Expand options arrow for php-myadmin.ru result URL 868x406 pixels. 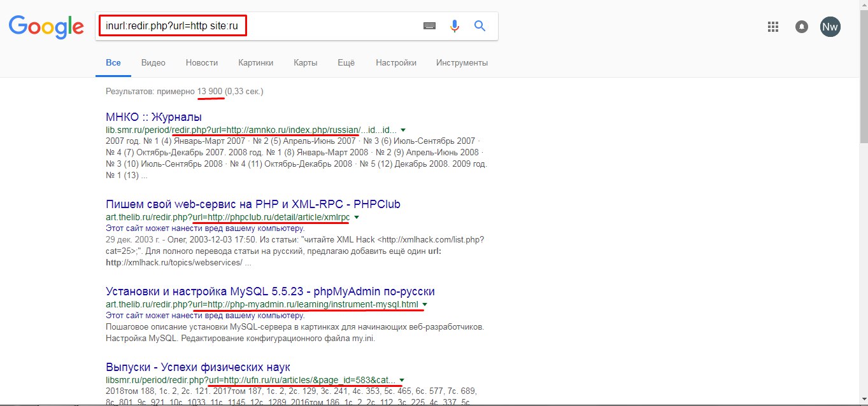[x=425, y=305]
